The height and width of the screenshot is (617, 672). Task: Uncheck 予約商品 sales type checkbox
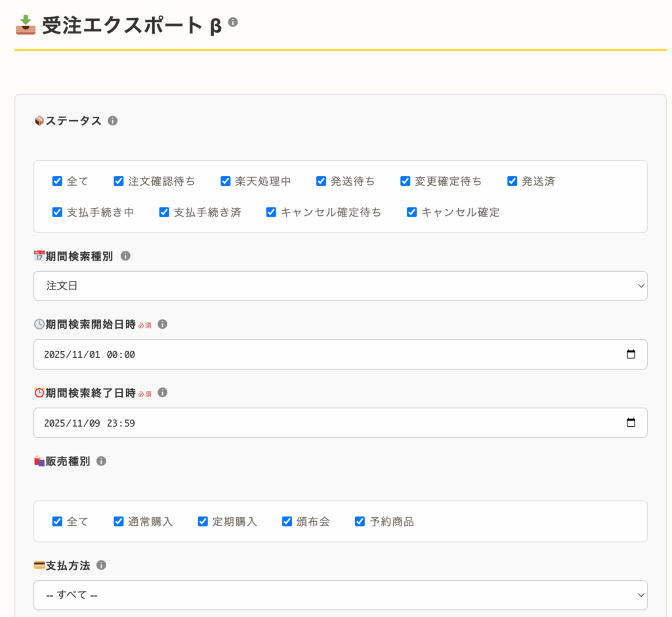coord(360,521)
